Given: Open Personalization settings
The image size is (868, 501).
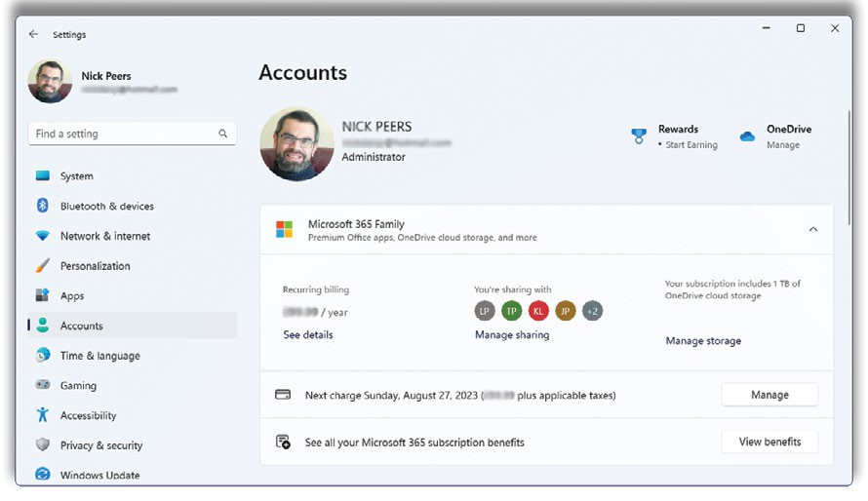Looking at the screenshot, I should [x=133, y=265].
